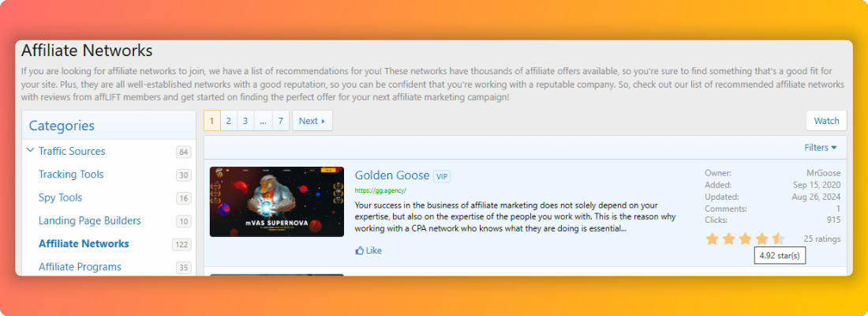The image size is (868, 316).
Task: Open MrGoose owner profile
Action: coord(824,173)
